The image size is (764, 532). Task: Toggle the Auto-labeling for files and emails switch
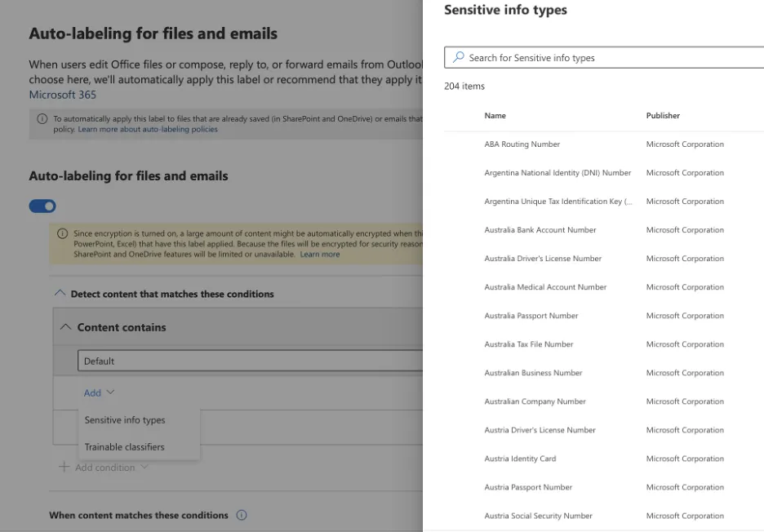(x=42, y=206)
